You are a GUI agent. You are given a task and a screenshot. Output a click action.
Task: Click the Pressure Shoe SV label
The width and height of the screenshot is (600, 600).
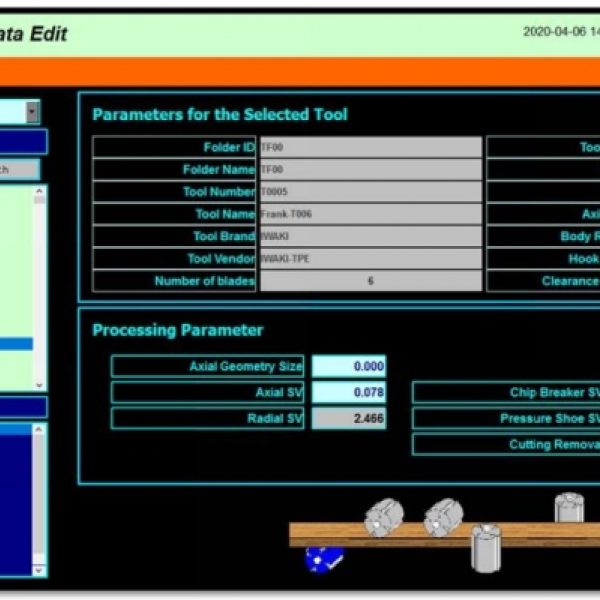point(506,419)
